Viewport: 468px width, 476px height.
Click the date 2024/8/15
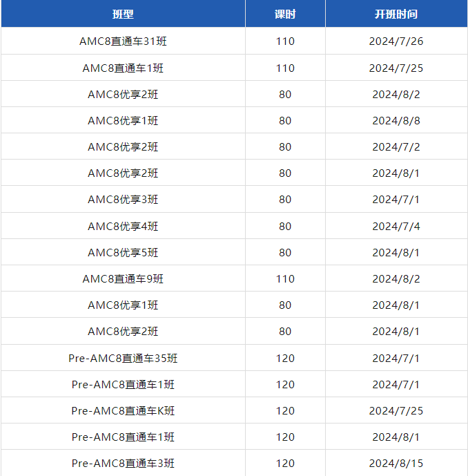pos(396,464)
